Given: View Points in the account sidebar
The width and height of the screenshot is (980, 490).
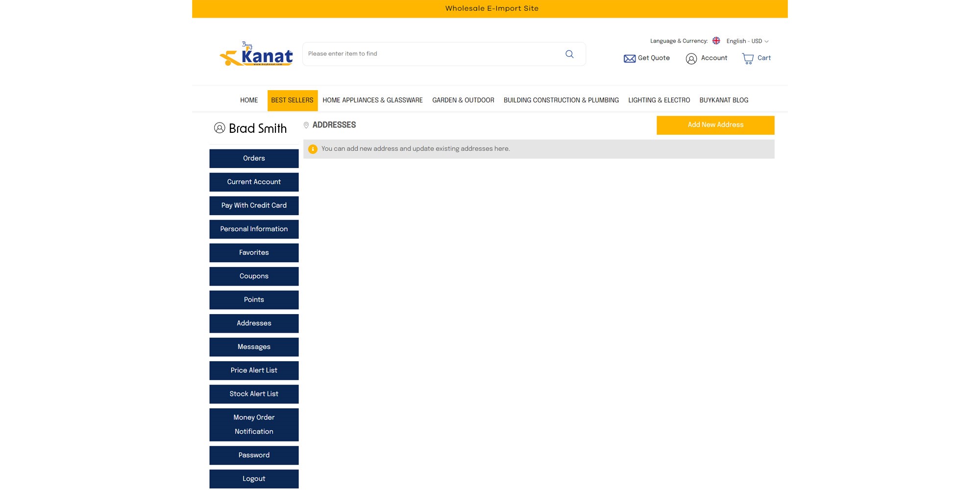Looking at the screenshot, I should point(254,299).
